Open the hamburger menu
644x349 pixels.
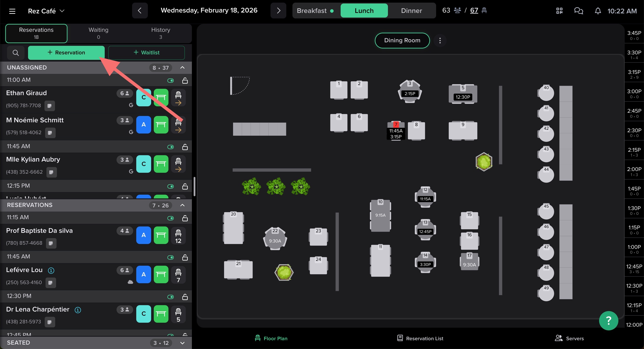click(x=12, y=11)
